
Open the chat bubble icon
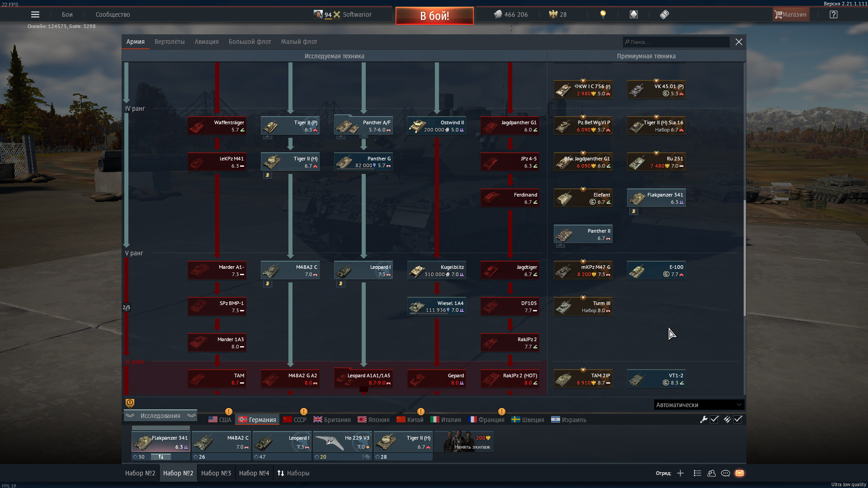click(725, 473)
